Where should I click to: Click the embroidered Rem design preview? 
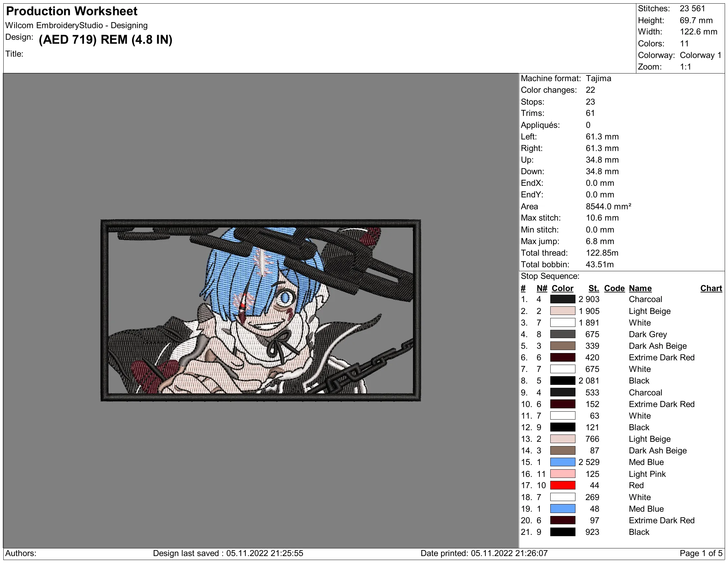pos(261,310)
